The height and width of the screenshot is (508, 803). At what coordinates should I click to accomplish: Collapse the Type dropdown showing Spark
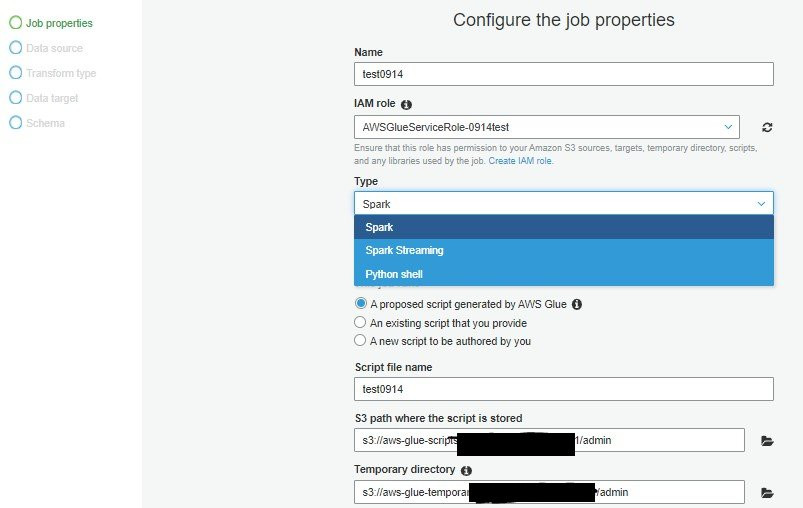[x=563, y=203]
